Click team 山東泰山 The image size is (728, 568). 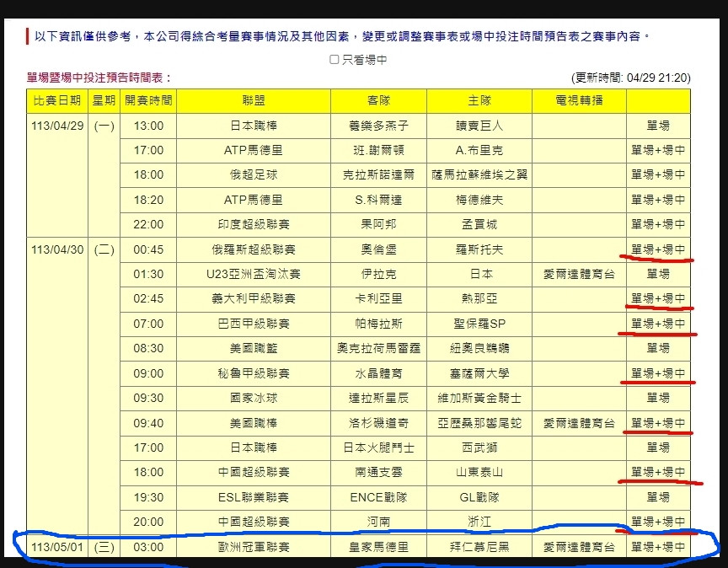[479, 473]
